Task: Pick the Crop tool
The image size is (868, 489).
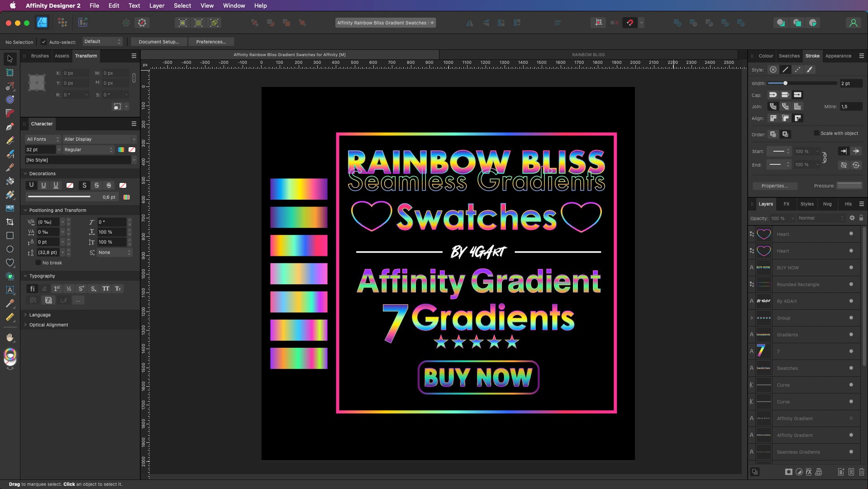Action: 10,222
